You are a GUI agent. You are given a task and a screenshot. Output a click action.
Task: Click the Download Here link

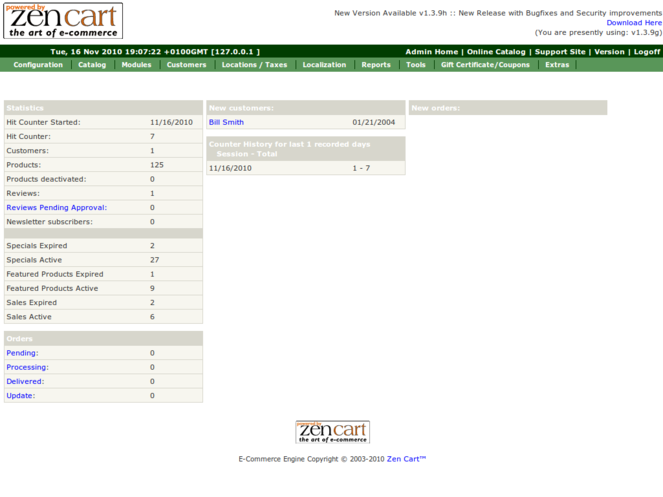[634, 22]
